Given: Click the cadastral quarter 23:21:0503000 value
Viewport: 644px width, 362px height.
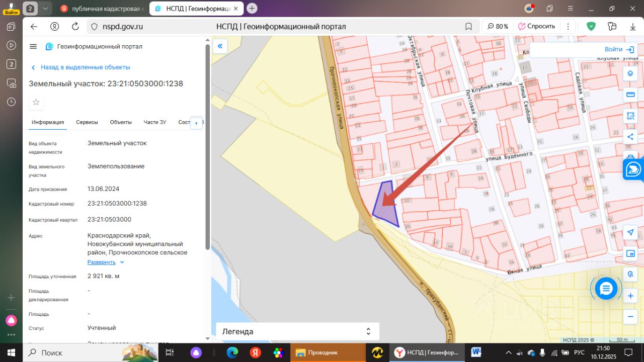Looking at the screenshot, I should click(x=109, y=220).
